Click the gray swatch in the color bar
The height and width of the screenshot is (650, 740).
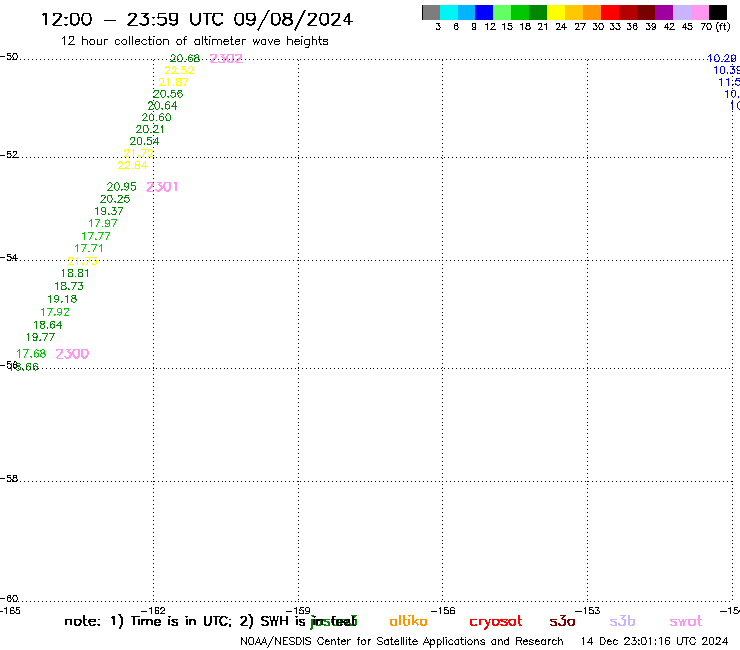(431, 12)
